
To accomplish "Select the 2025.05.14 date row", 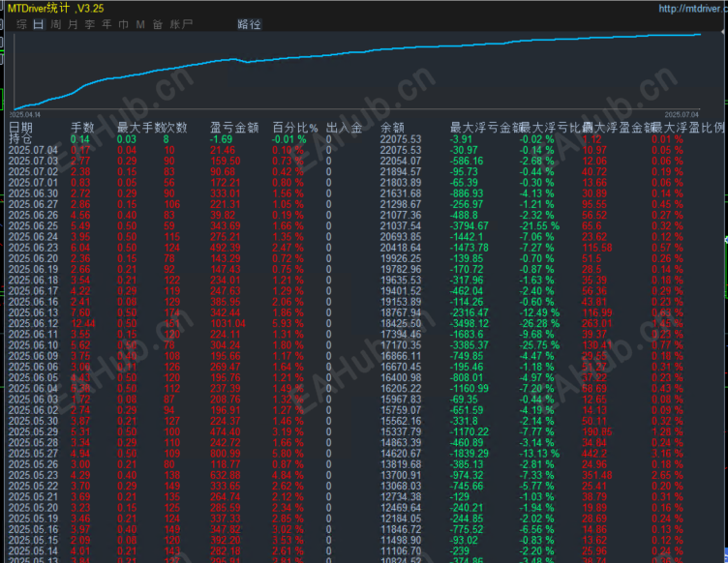I will coord(33,551).
